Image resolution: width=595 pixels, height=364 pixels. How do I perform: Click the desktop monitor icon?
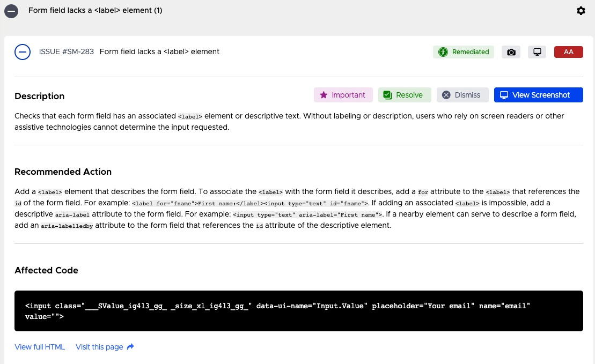click(x=537, y=52)
